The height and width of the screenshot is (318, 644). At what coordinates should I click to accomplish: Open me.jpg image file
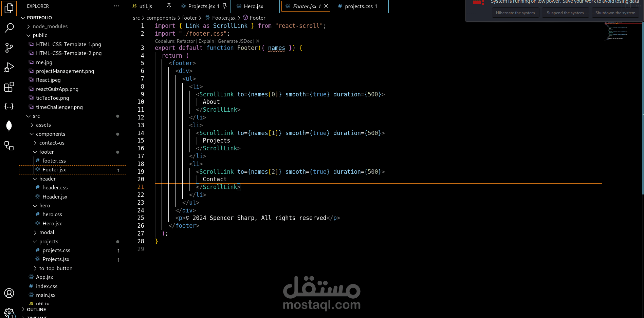tap(72, 62)
